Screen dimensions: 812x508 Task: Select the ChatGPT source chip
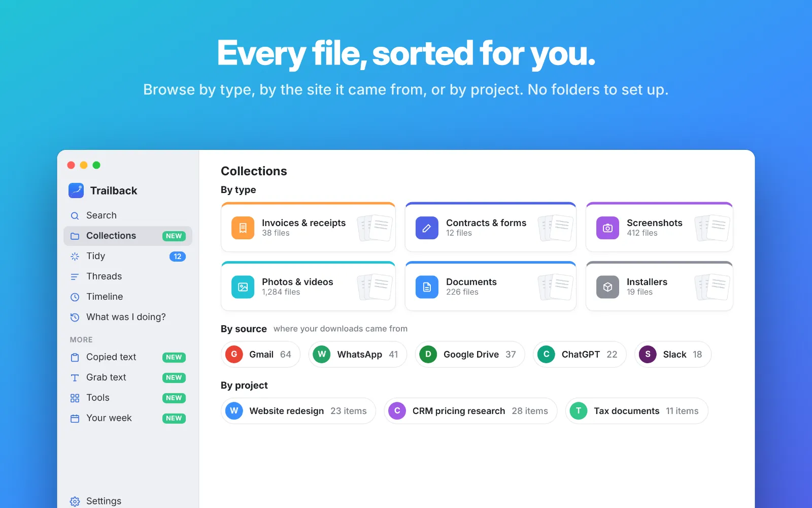coord(580,354)
